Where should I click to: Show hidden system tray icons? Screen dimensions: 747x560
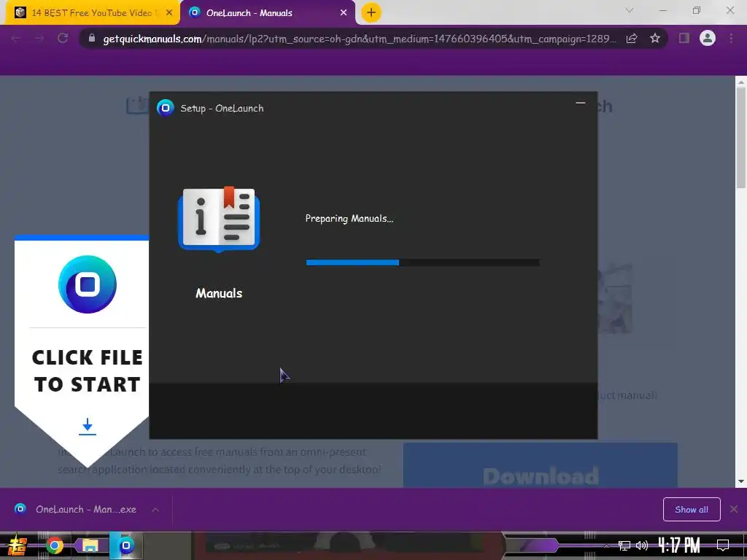606,545
